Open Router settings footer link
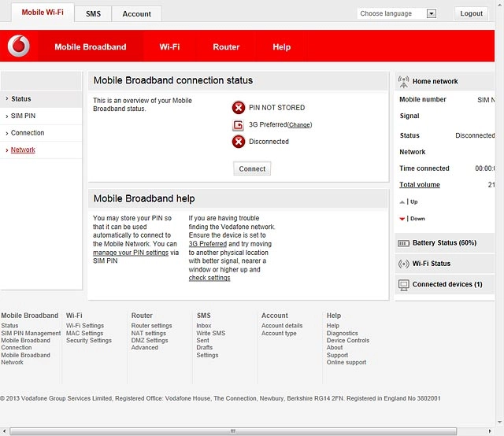Viewport: 504px width, 436px height. 151,326
